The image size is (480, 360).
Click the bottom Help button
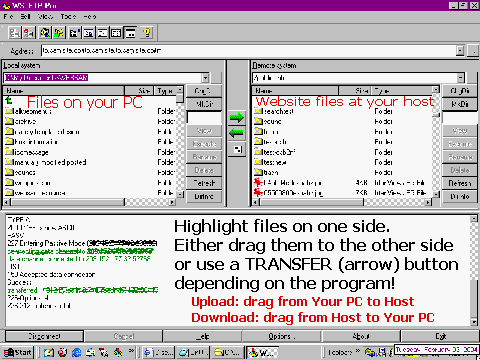pos(202,336)
